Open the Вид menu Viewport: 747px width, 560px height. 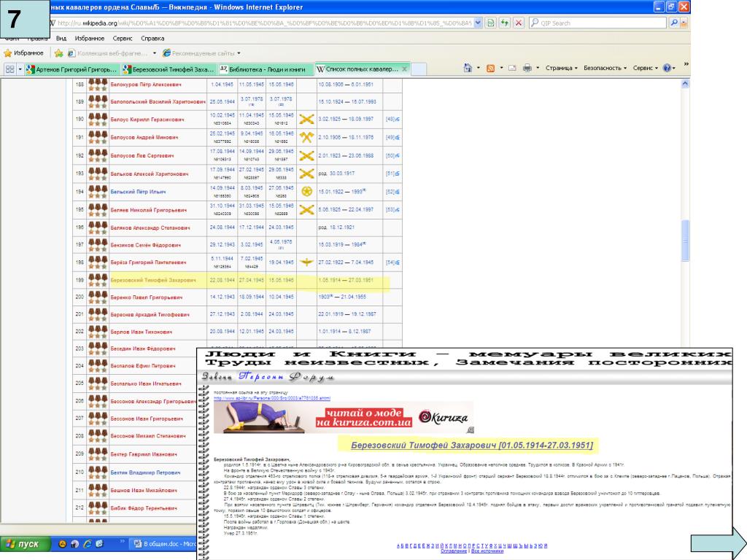click(x=61, y=38)
